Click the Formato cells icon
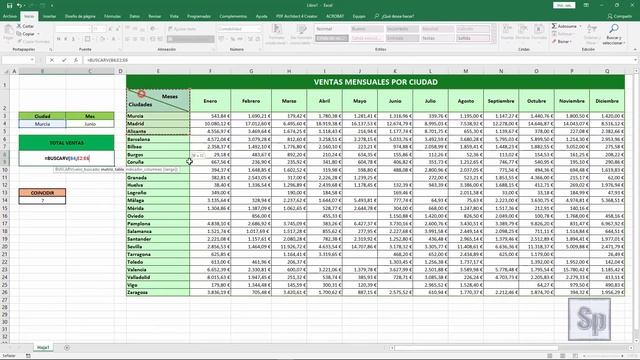 click(x=539, y=29)
